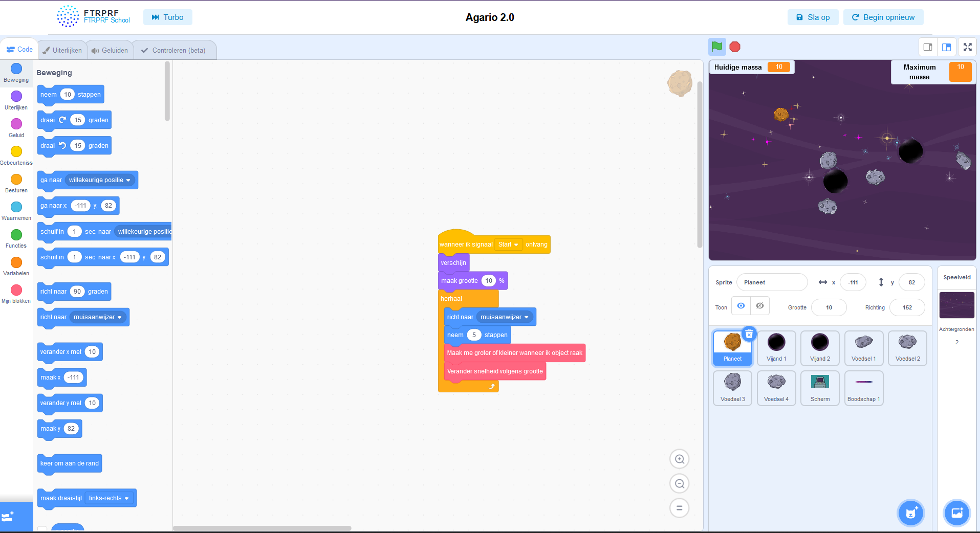Open the choose sprite button

(x=910, y=513)
